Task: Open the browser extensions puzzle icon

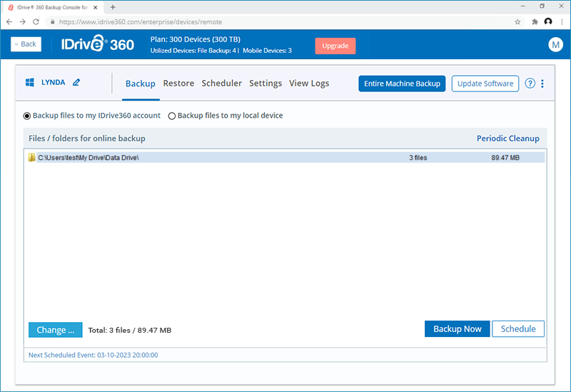Action: [x=535, y=22]
